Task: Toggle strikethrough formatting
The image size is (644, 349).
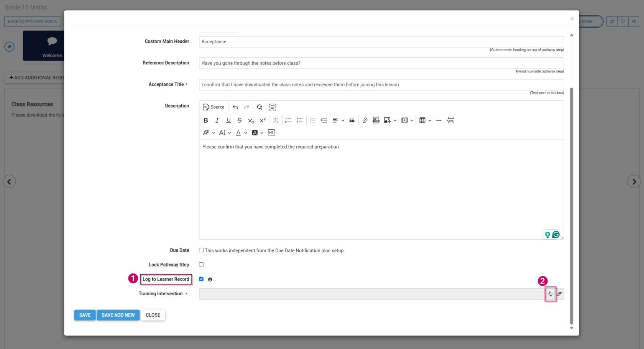Action: [240, 120]
